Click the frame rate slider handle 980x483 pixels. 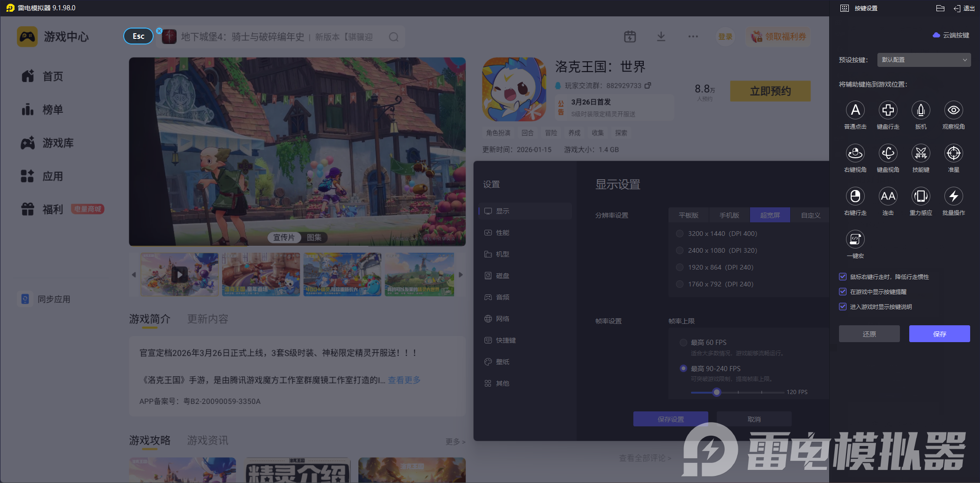tap(716, 392)
